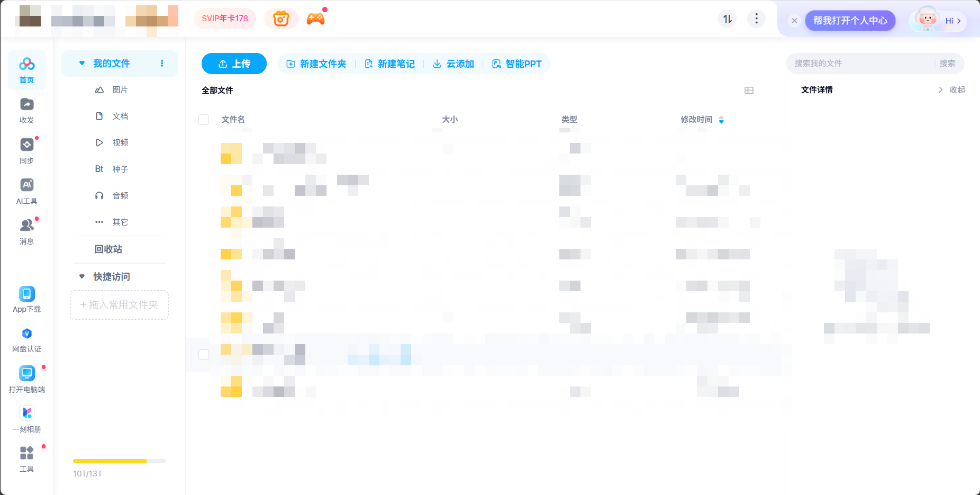The image size is (980, 495).
Task: Click the 一刻相册 album icon
Action: click(26, 413)
